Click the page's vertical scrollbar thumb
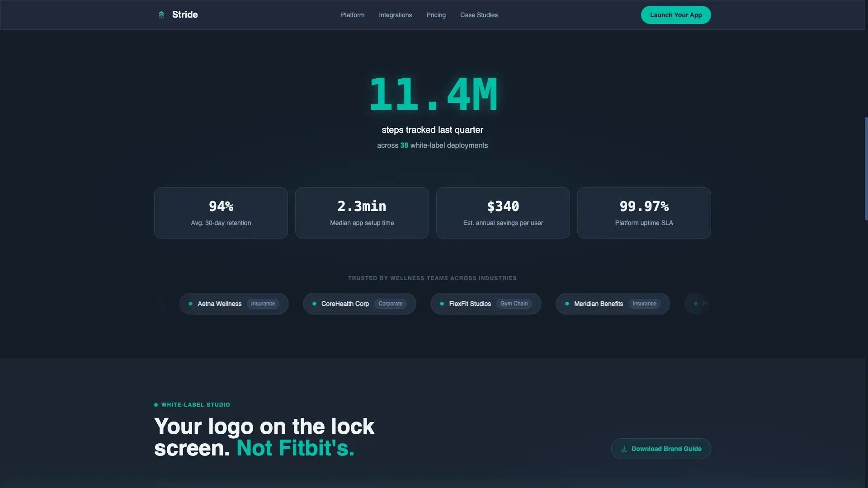Image resolution: width=868 pixels, height=488 pixels. (866, 169)
